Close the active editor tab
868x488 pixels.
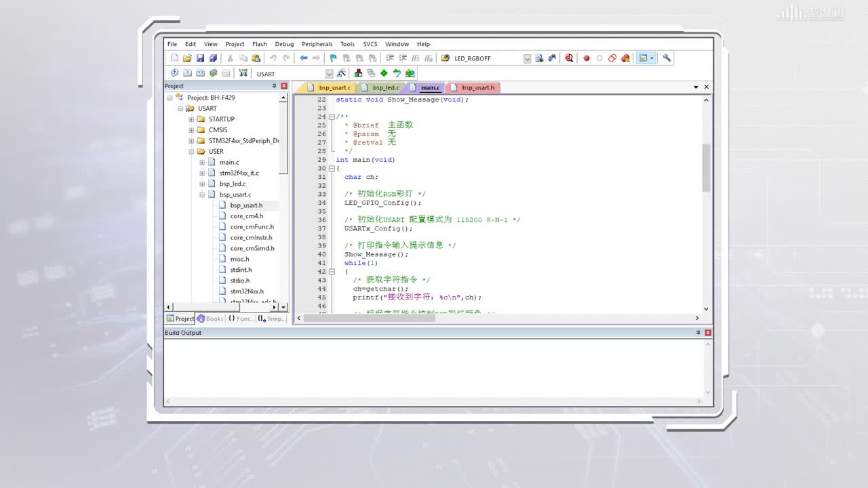(706, 87)
